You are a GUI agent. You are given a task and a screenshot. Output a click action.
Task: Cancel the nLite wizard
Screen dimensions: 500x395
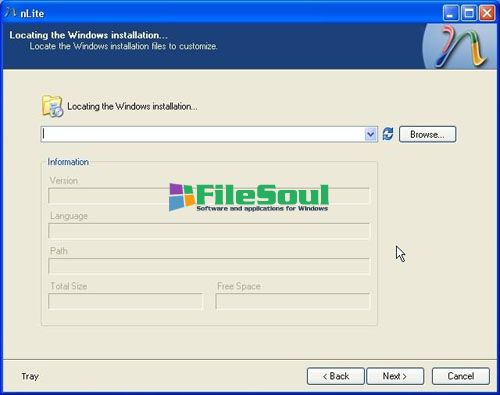pos(461,376)
